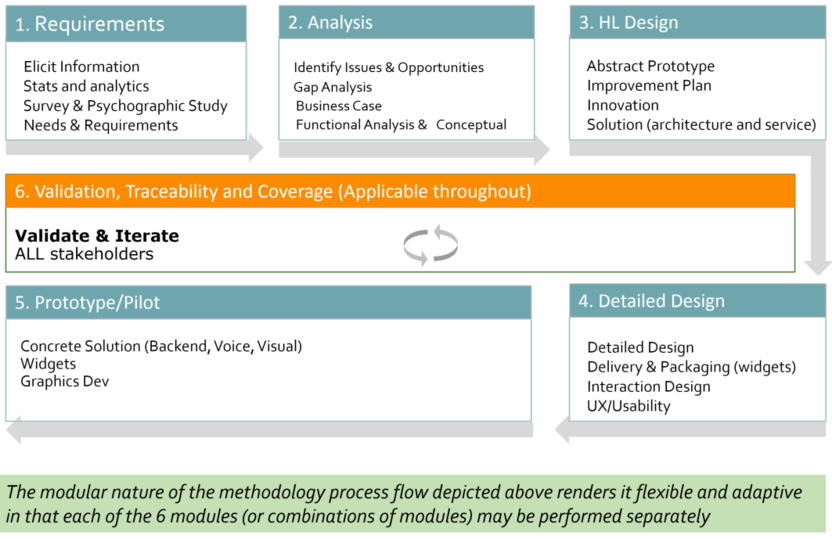
Task: Click the downward arrow toward Detailed Design
Action: (x=818, y=212)
